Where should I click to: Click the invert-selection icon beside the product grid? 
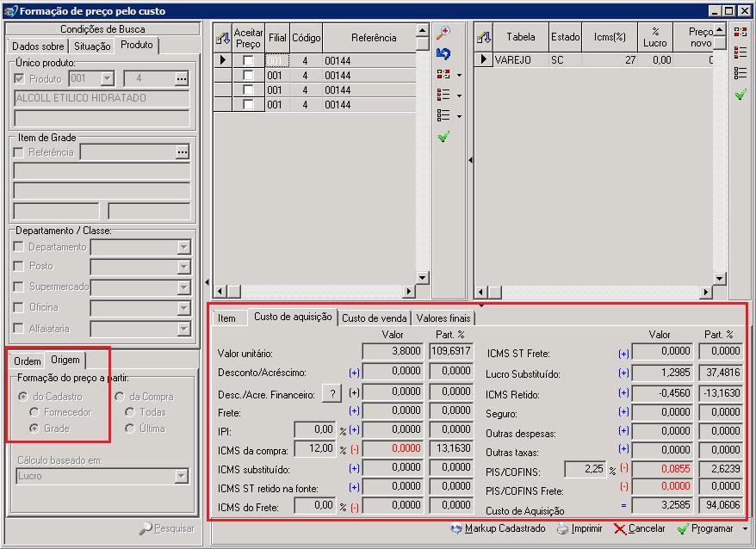443,74
